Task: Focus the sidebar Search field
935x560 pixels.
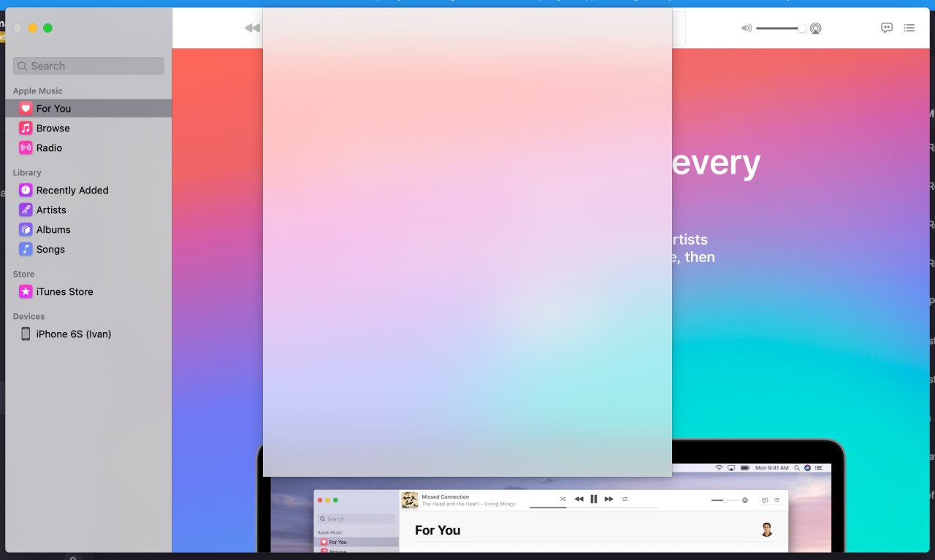Action: [x=88, y=66]
